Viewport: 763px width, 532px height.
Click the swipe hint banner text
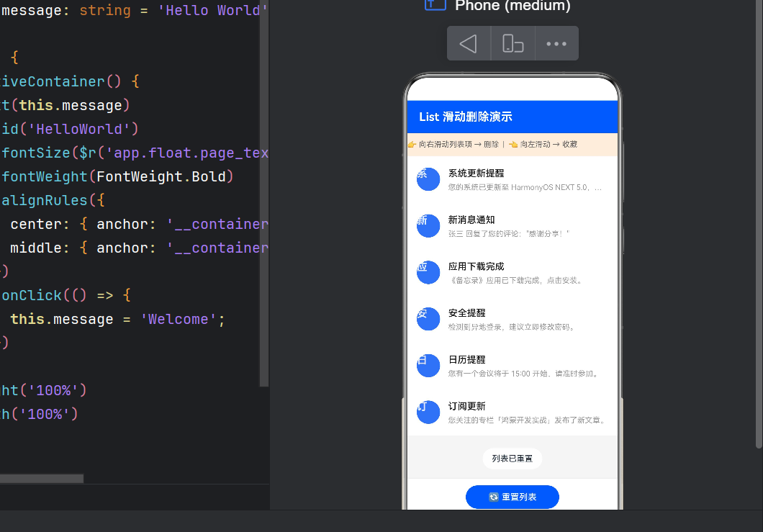(492, 145)
